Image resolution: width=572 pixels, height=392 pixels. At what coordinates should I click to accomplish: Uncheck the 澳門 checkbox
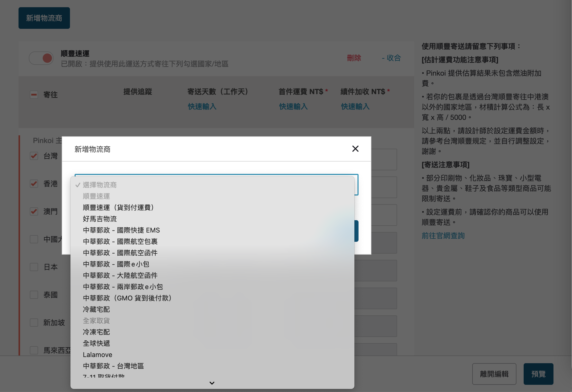[x=34, y=211]
